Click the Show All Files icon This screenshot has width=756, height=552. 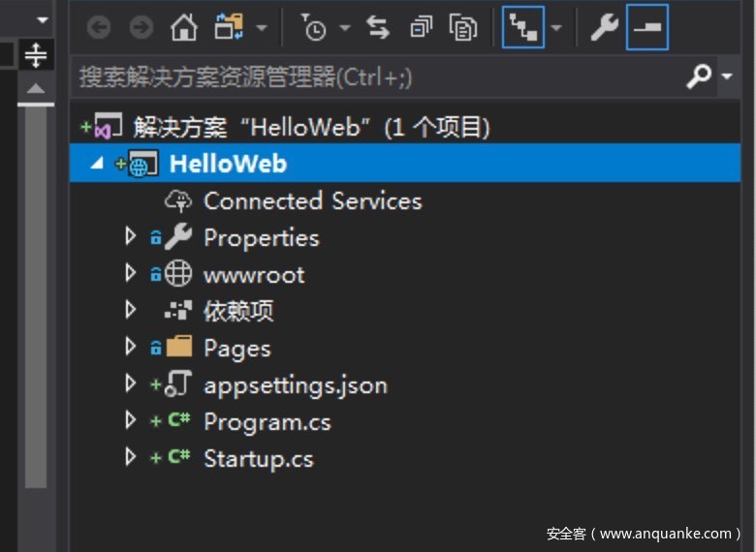462,28
